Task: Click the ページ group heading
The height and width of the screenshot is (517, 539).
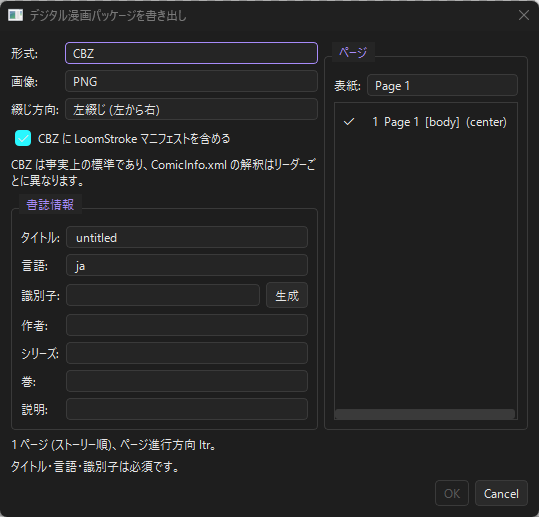Action: [x=353, y=52]
